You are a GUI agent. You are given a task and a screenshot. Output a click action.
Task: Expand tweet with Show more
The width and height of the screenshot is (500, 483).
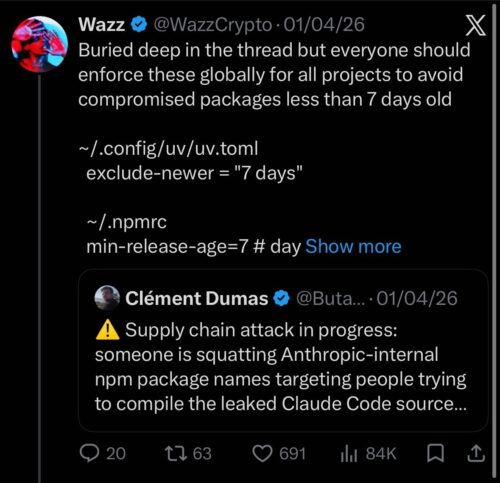353,246
